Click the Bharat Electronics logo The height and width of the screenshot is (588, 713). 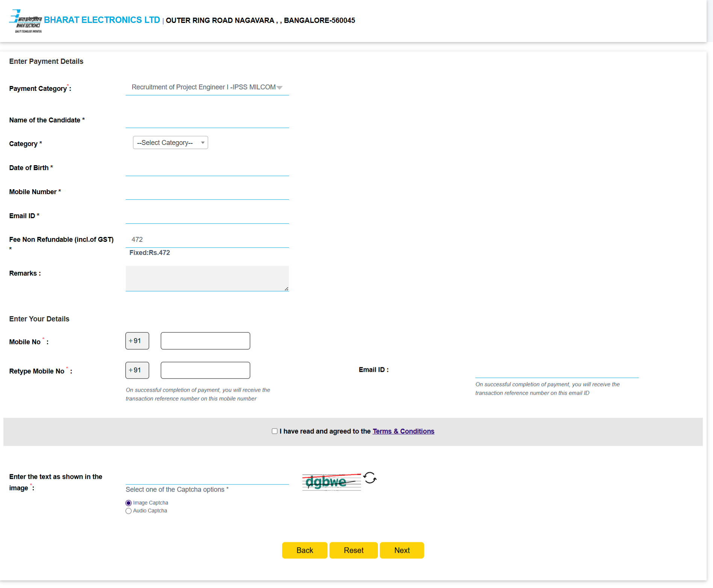[26, 21]
